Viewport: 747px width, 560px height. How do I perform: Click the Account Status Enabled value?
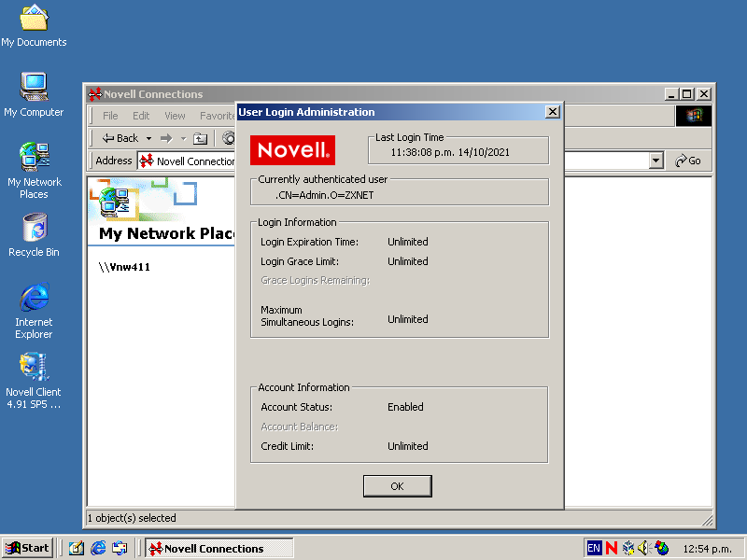(x=405, y=407)
